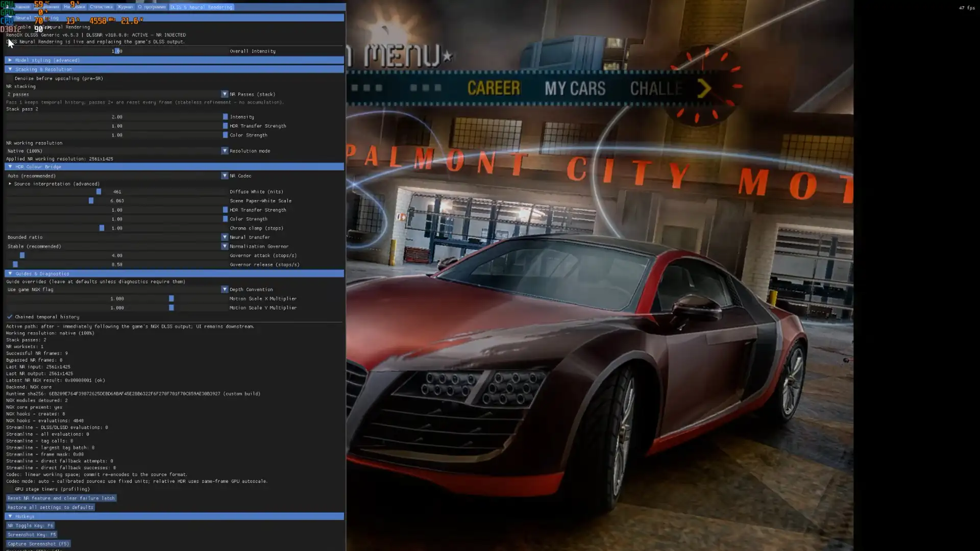
Task: Select the DLSS 5 Neural Rendering tab
Action: coord(202,7)
